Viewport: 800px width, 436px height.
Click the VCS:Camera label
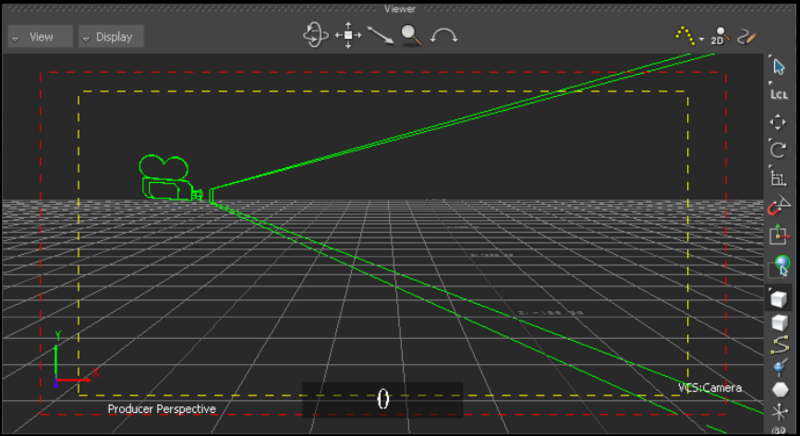click(x=709, y=387)
